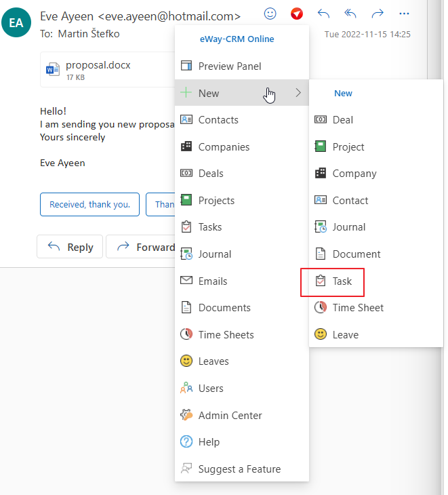Open the More actions ellipsis menu
Image resolution: width=448 pixels, height=495 pixels.
(404, 14)
